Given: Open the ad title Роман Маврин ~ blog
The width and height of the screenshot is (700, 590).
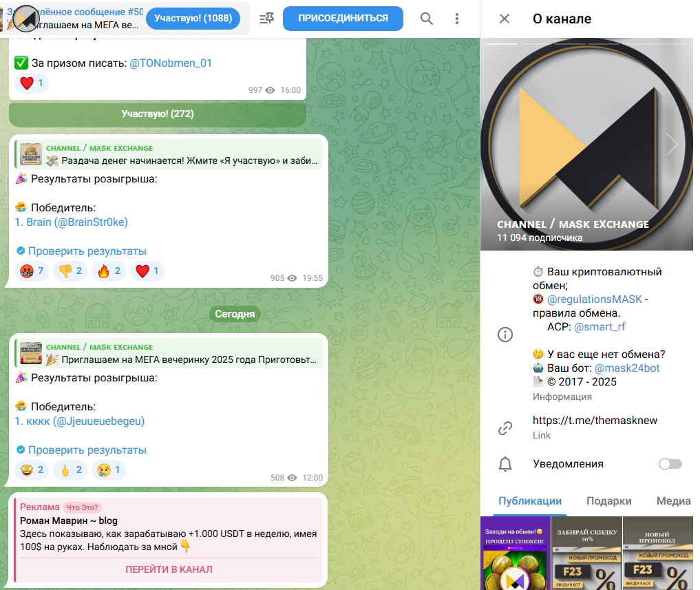Looking at the screenshot, I should pos(69,520).
